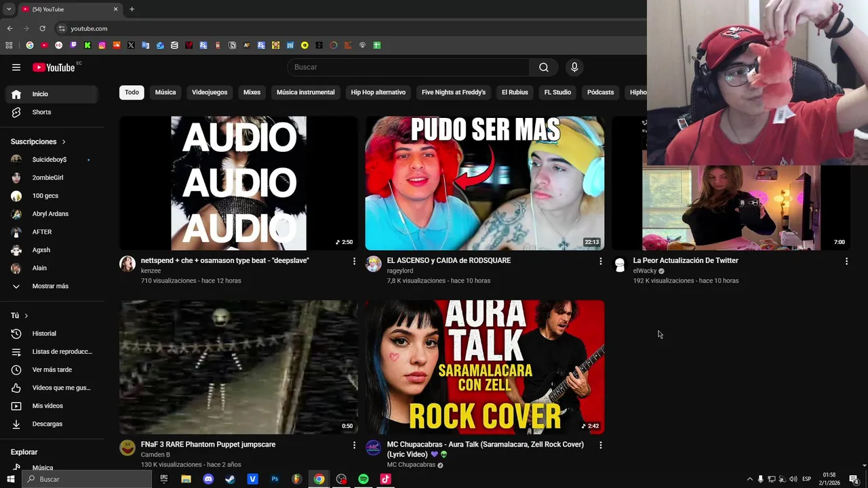Viewport: 868px width, 488px height.
Task: Go back to the previous page
Action: coord(9,28)
